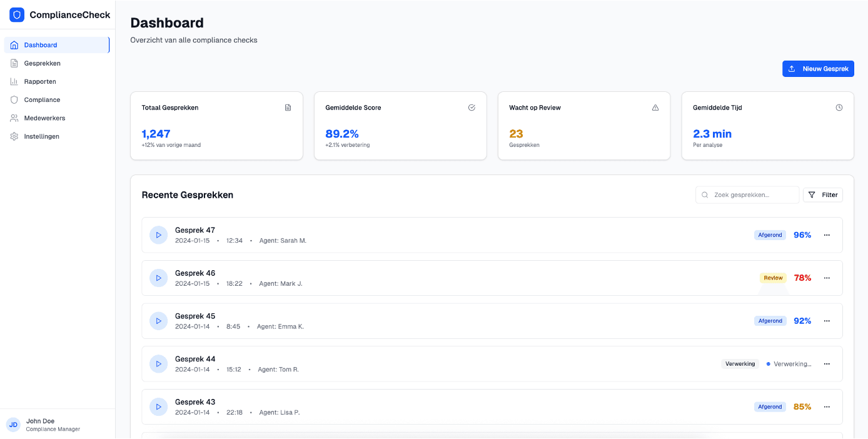Click the clock icon on Gemiddelde Tijd card
The height and width of the screenshot is (439, 868).
[x=839, y=108]
